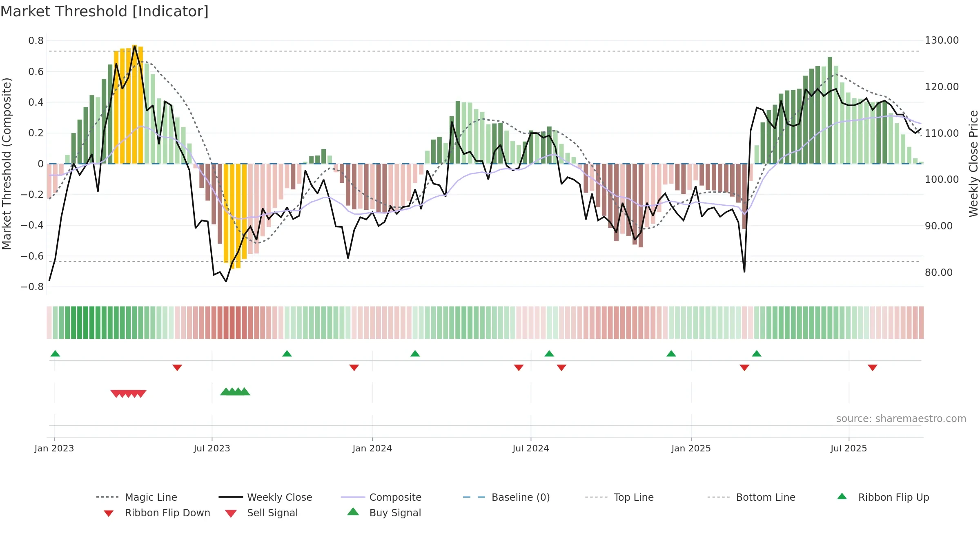Viewport: 980px width, 551px height.
Task: Click the Weekly Close Price axis title
Action: pos(973,163)
